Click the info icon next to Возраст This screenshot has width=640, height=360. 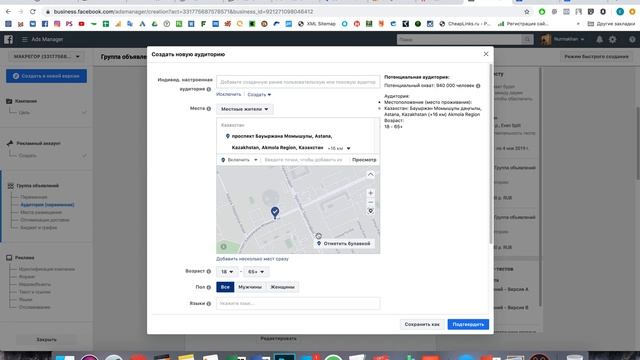point(209,271)
